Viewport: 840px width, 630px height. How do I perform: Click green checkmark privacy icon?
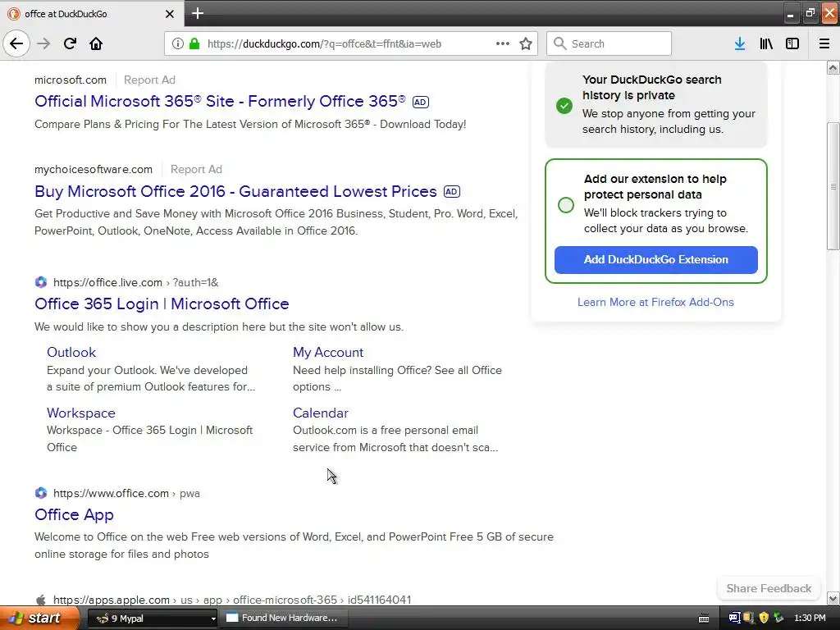pyautogui.click(x=564, y=106)
